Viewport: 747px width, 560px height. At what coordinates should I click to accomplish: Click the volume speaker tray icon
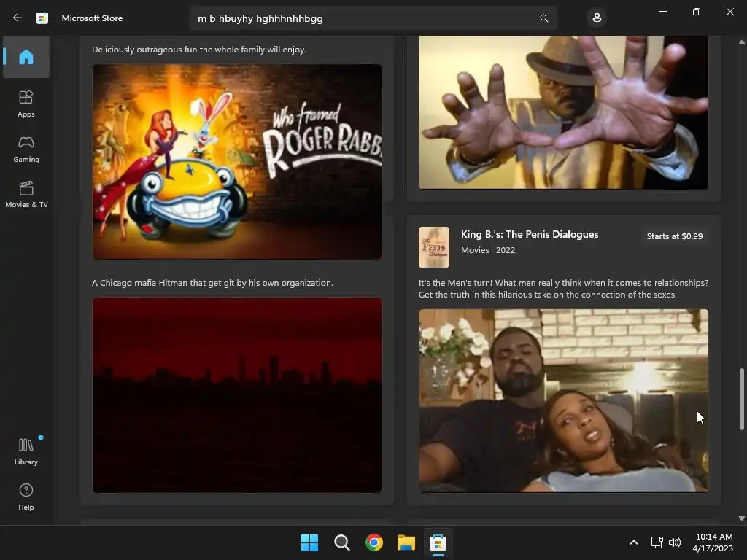[675, 542]
